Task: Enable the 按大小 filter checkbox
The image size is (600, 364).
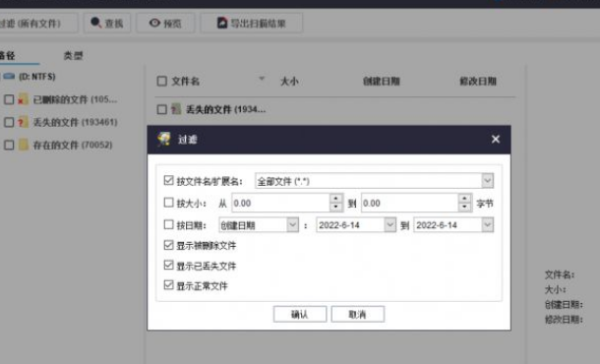Action: (x=168, y=203)
